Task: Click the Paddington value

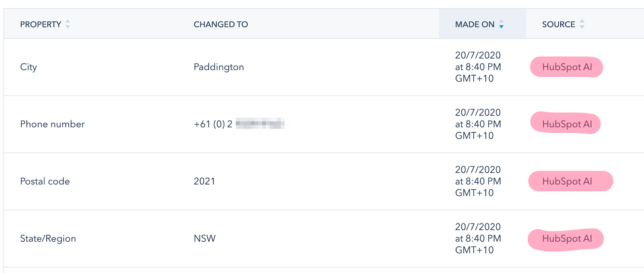Action: 219,67
